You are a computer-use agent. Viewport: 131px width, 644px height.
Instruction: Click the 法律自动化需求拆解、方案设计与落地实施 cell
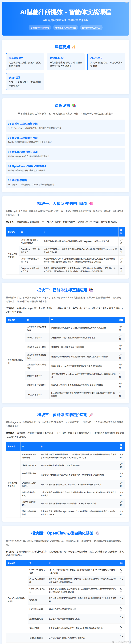click(x=83, y=638)
